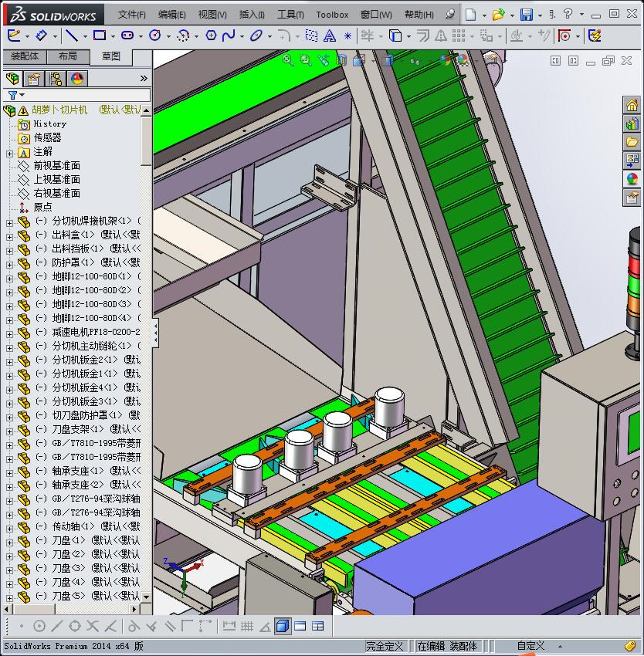Click the 自定义 status bar button
Viewport: 644px width, 656px height.
pyautogui.click(x=530, y=645)
